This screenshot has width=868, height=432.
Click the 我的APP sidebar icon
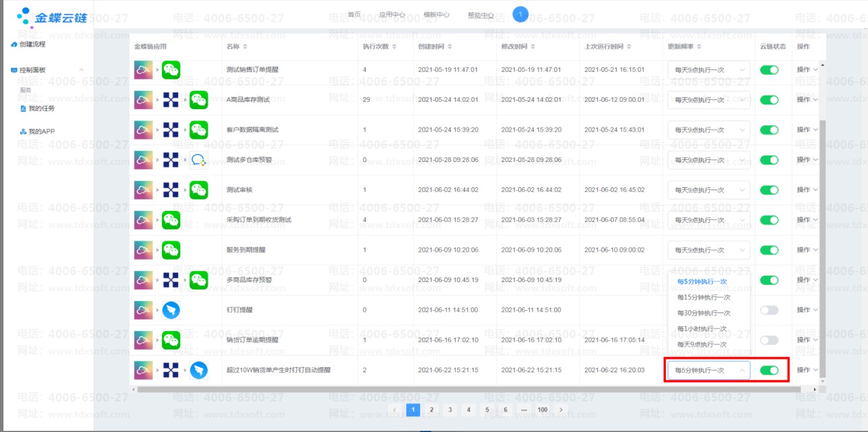pyautogui.click(x=24, y=132)
